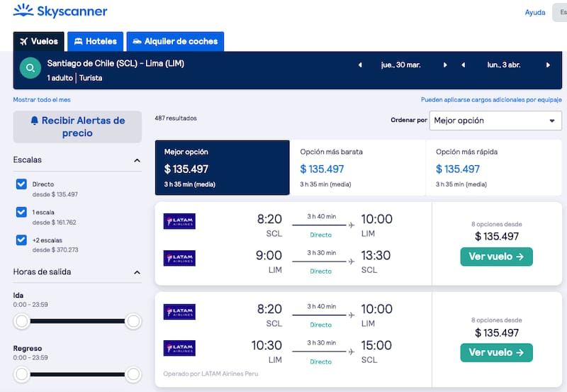Viewport: 567px width, 392px height.
Task: Go to next return date arrow
Action: pyautogui.click(x=548, y=65)
